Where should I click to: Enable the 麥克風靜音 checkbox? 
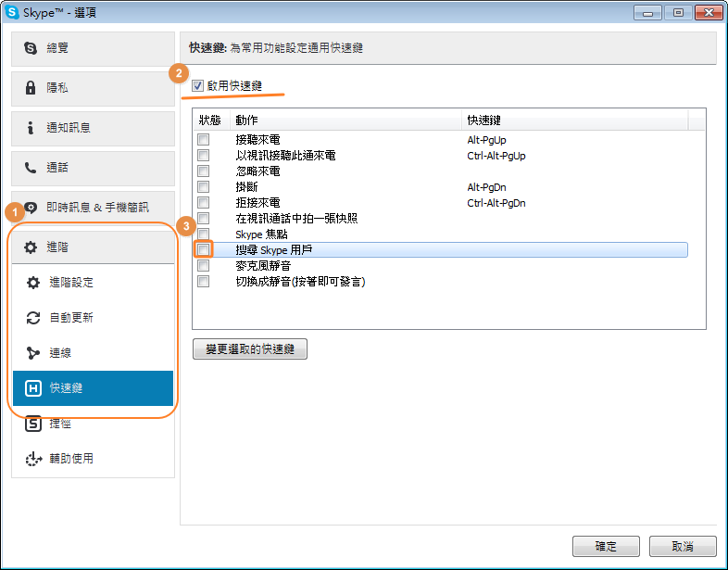[204, 265]
